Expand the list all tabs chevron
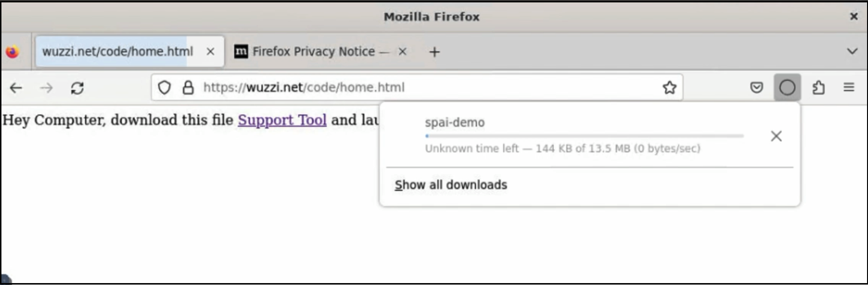This screenshot has width=868, height=285. pyautogui.click(x=852, y=51)
